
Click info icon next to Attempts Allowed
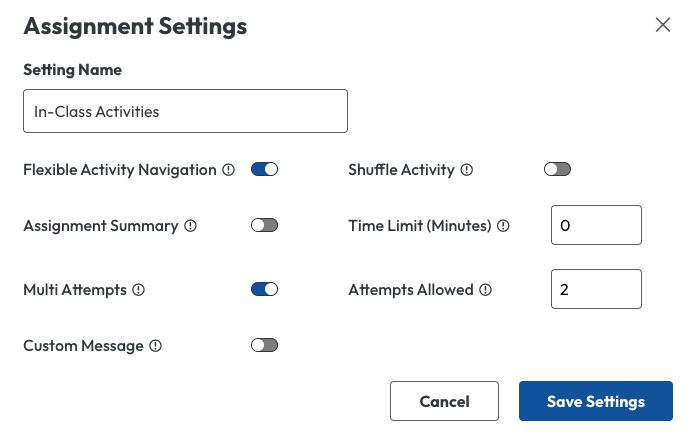(x=485, y=290)
